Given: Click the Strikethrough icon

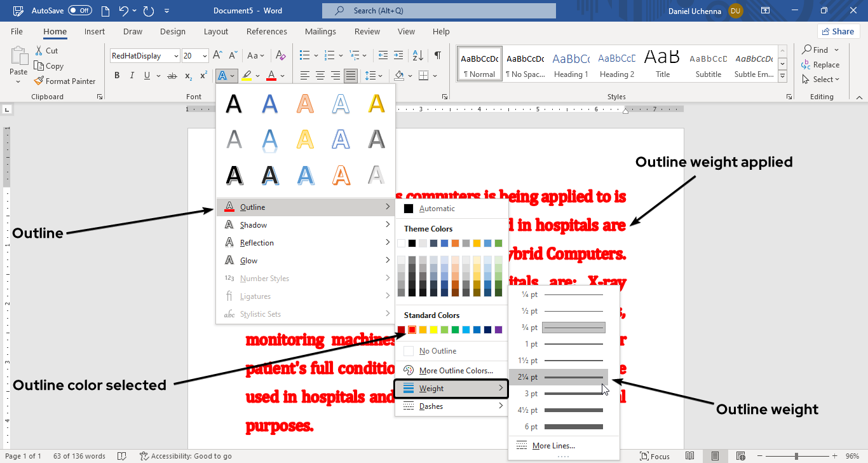Looking at the screenshot, I should 172,76.
